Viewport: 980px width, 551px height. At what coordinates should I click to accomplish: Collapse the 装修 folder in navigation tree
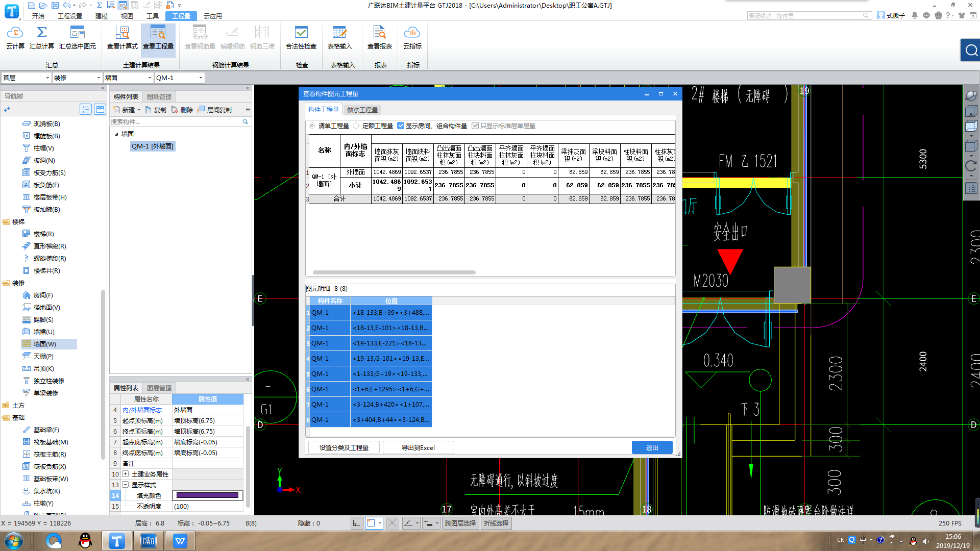coord(6,283)
